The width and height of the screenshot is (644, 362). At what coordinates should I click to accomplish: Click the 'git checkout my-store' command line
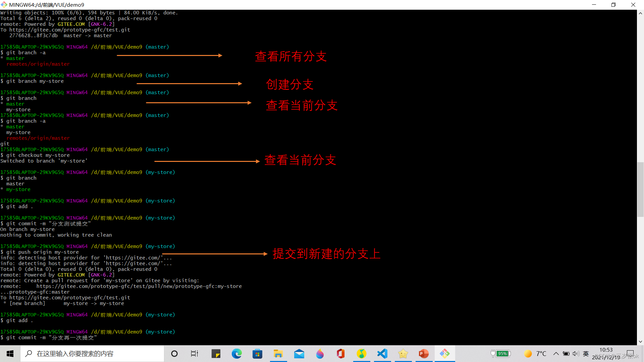35,155
